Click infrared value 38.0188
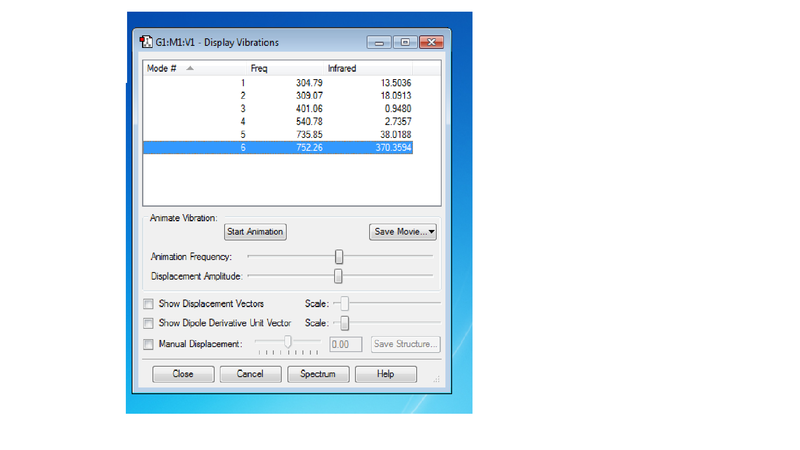Viewport: 800px width, 450px height. 396,135
